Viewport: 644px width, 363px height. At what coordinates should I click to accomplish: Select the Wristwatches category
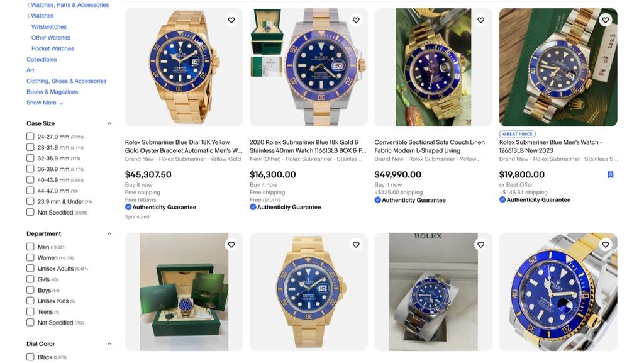50,26
